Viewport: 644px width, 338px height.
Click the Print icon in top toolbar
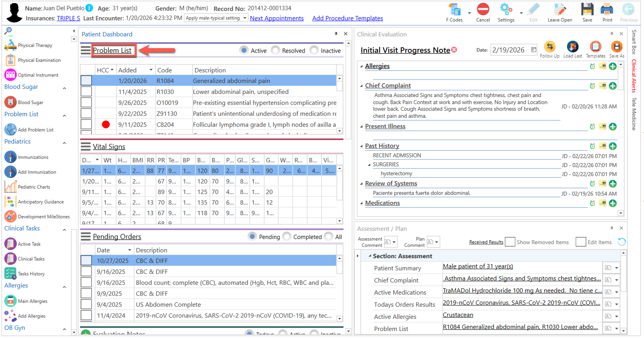click(x=607, y=10)
